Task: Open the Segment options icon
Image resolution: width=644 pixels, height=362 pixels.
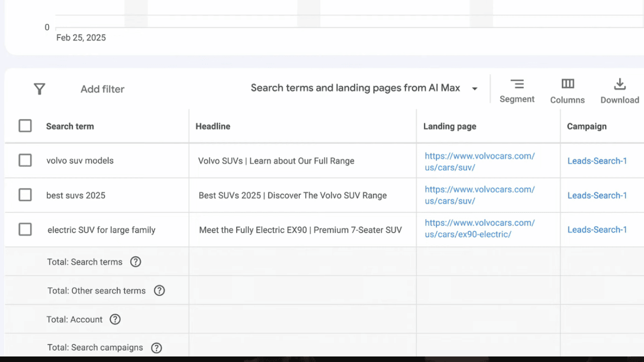Action: pos(517,84)
